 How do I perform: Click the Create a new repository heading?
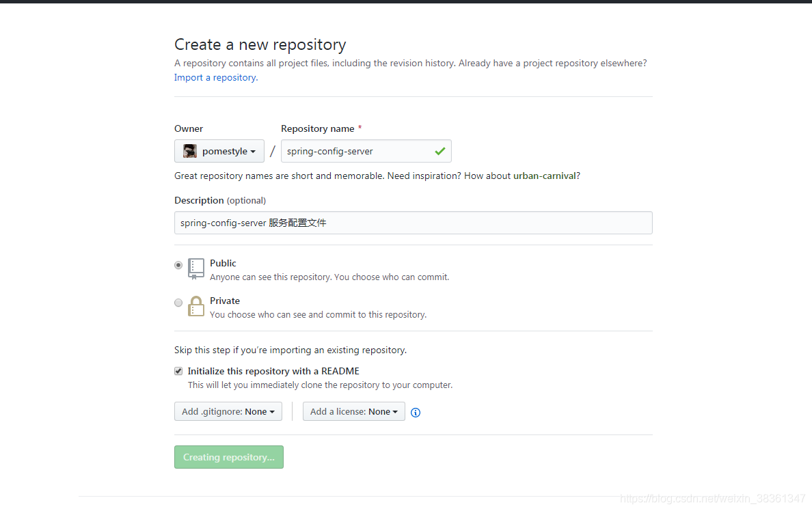[x=260, y=44]
